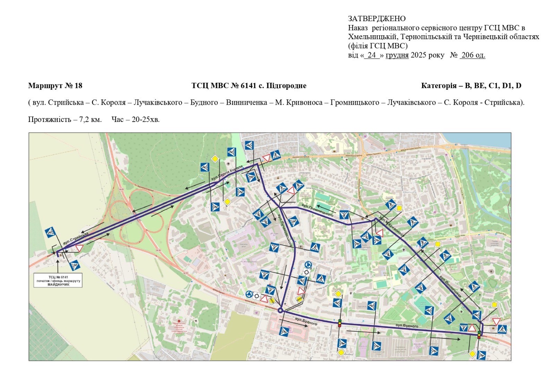Select the pedestrian crossing sign above вул.Стрийська

click(51, 232)
